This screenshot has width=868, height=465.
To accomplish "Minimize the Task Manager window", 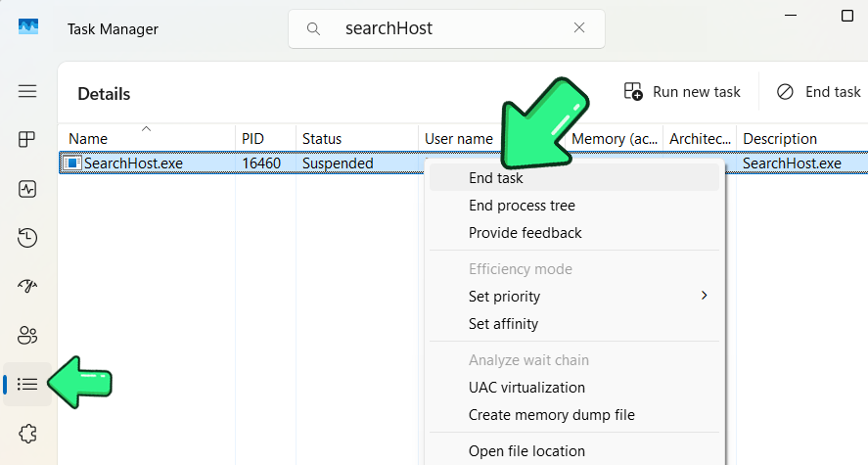I will click(791, 16).
